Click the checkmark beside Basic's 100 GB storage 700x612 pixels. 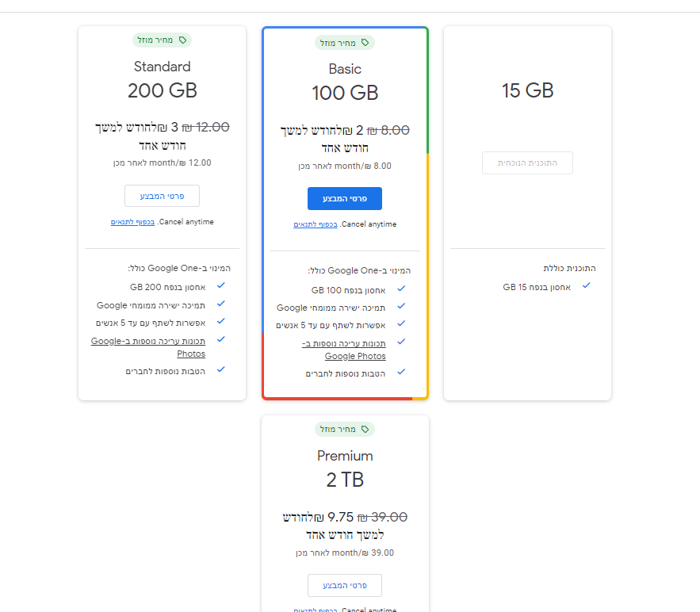[x=402, y=289]
